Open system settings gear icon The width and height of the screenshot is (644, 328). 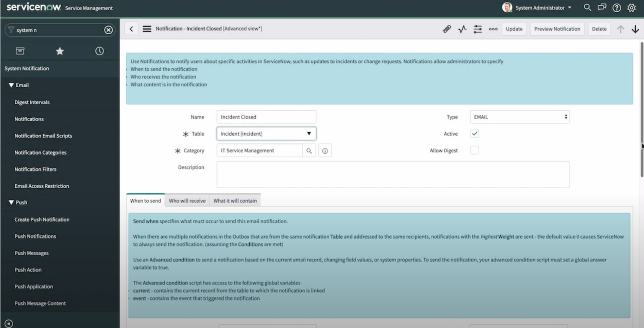pos(631,8)
